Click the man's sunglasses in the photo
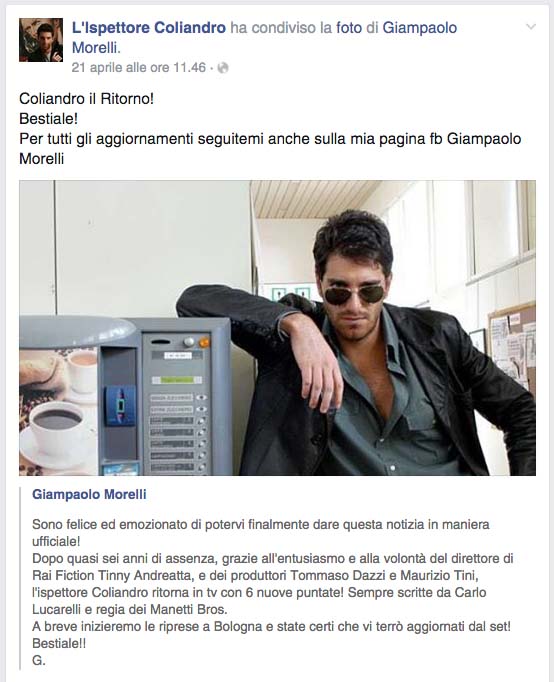554x682 pixels. click(354, 295)
